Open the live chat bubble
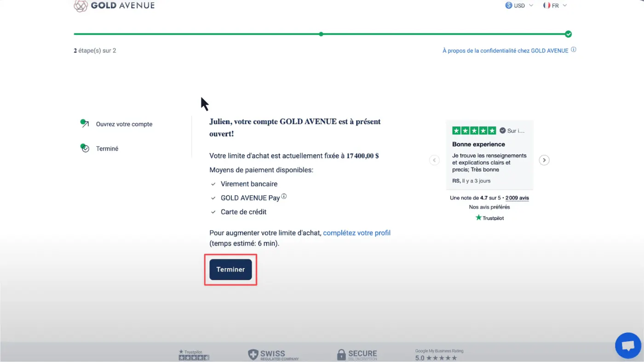Viewport: 644px width, 362px height. [628, 346]
